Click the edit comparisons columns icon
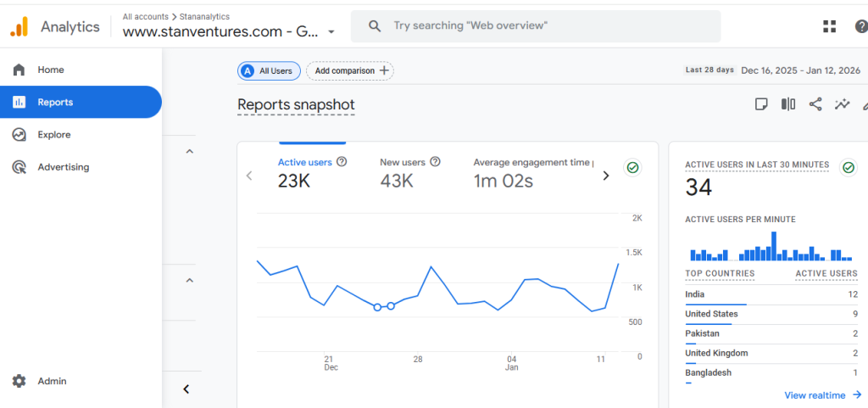 pos(788,104)
